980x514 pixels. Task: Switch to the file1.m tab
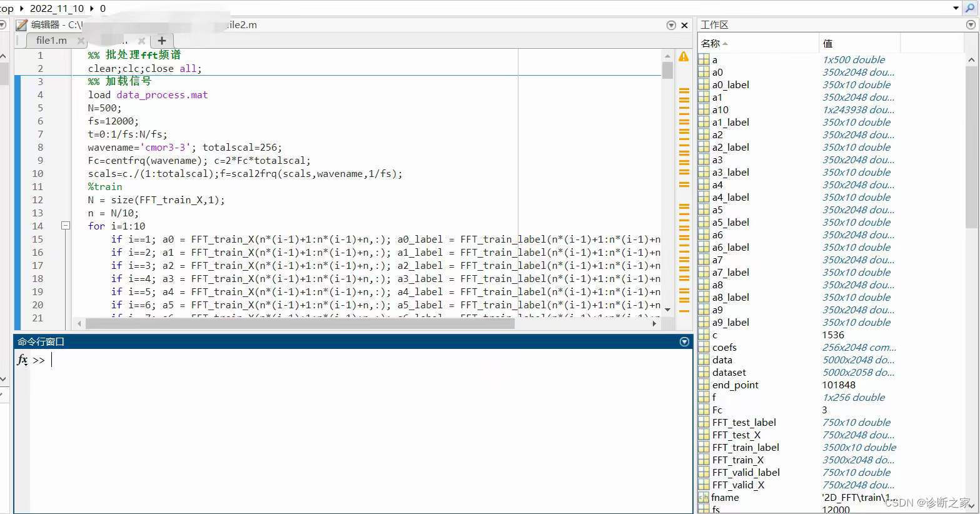tap(51, 40)
